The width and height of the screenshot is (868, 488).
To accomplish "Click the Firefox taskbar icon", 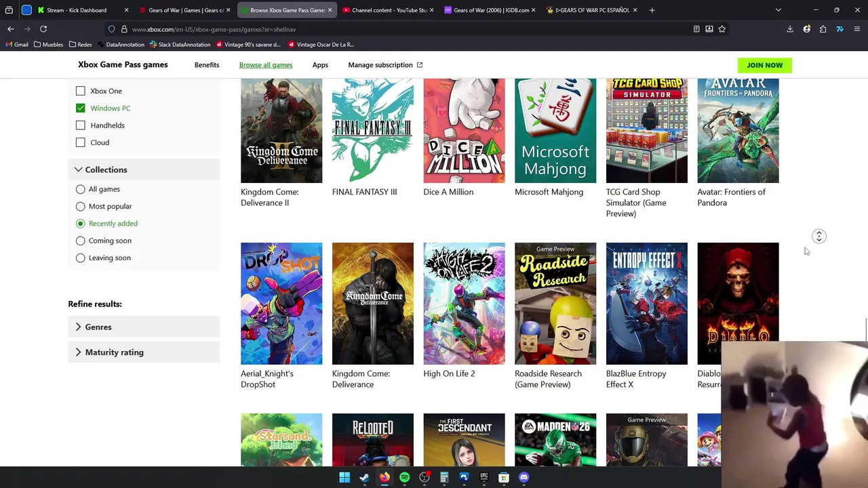I will pos(384,477).
